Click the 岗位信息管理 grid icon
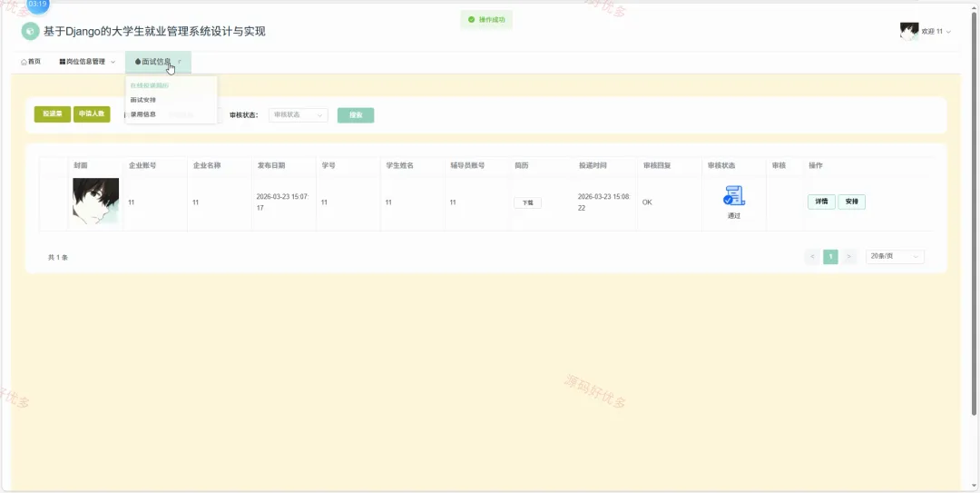This screenshot has width=980, height=493. coord(63,62)
